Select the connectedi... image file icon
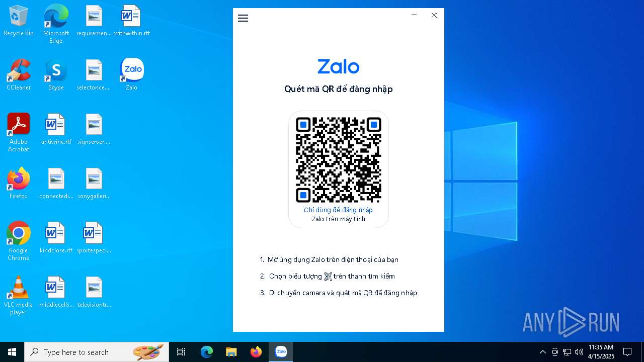This screenshot has height=362, width=644. pos(56,184)
